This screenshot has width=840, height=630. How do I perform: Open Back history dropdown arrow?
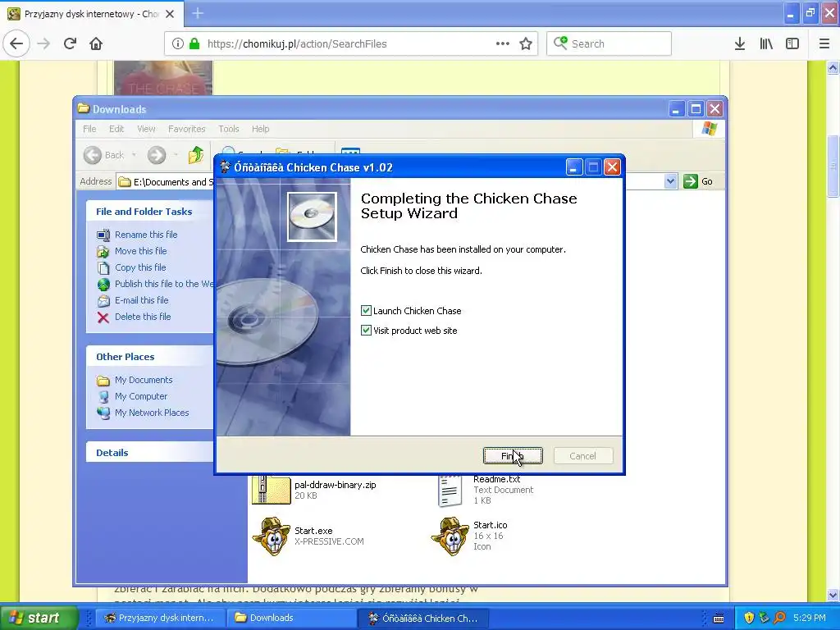pyautogui.click(x=134, y=155)
